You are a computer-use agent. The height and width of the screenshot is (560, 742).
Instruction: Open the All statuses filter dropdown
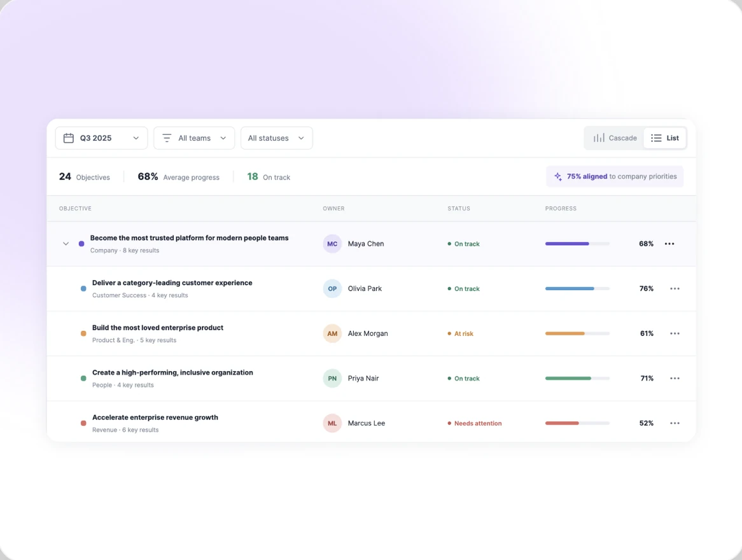click(276, 138)
